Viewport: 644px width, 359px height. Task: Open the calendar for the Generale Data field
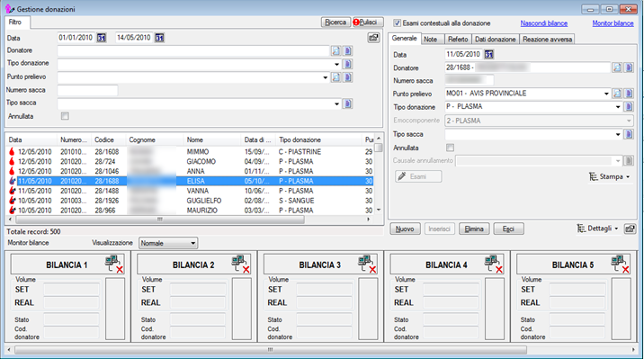[488, 54]
